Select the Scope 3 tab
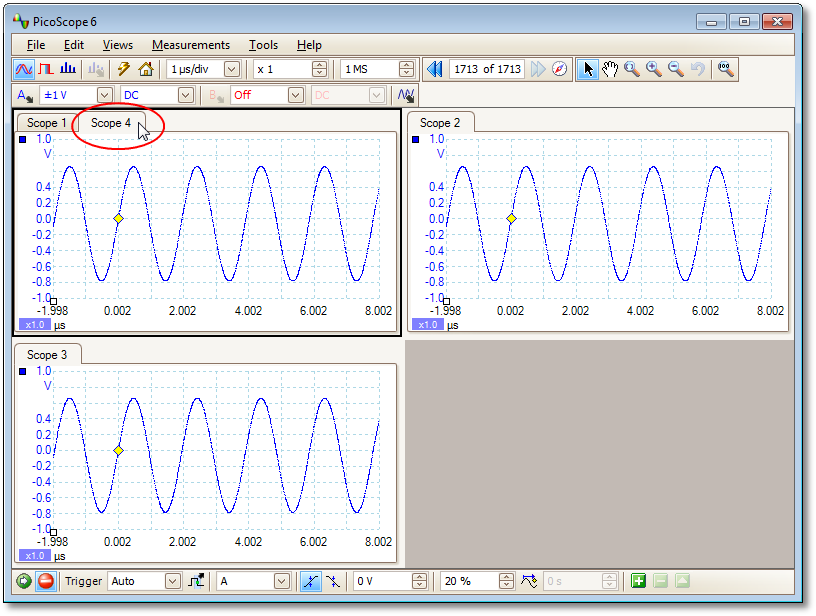Viewport: 816px width, 616px height. (x=47, y=355)
